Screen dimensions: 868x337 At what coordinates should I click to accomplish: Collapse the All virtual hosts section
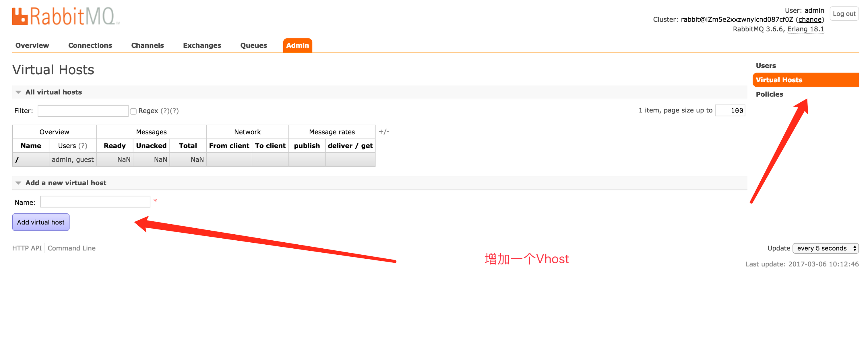pos(53,92)
